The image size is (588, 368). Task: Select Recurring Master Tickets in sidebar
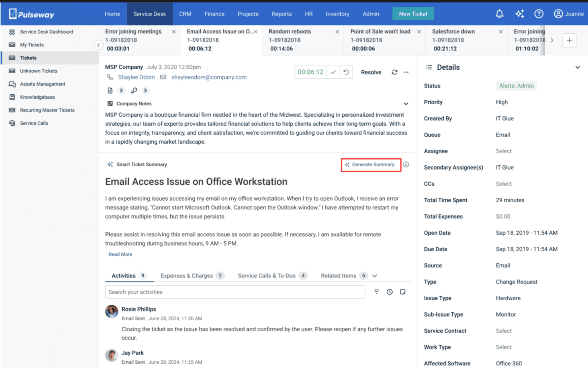pos(47,110)
